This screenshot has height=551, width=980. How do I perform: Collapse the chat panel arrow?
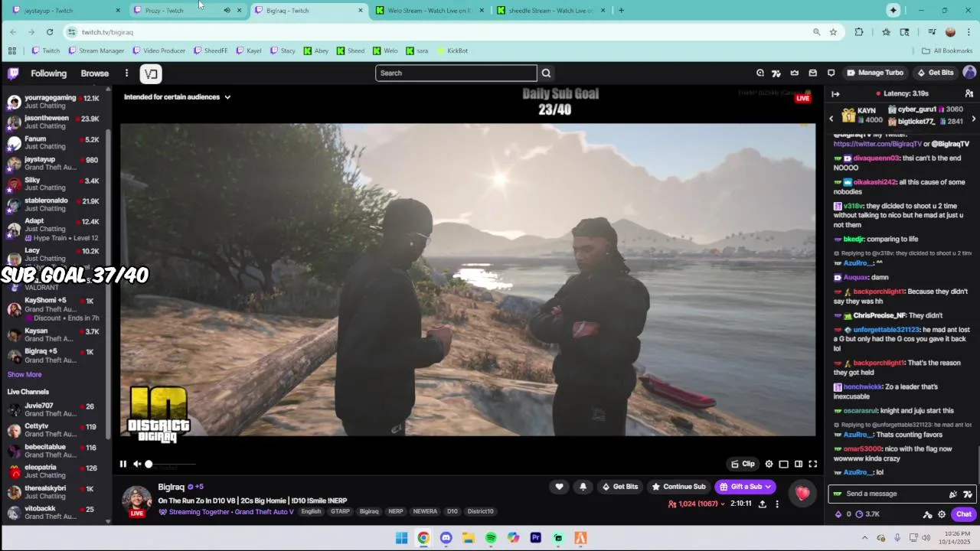(x=835, y=94)
